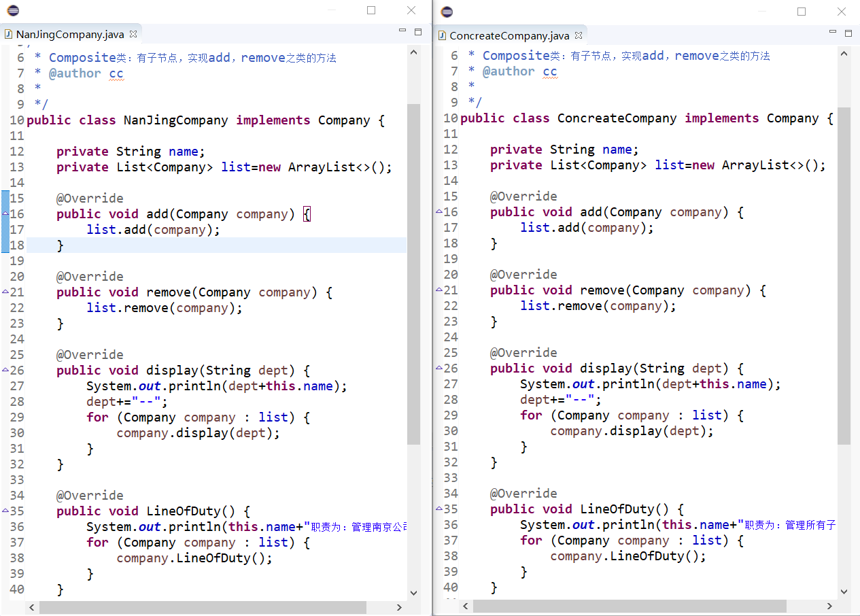Click the down arrow of NanJingCompany vertical scrollbar
The height and width of the screenshot is (616, 860).
[x=413, y=593]
